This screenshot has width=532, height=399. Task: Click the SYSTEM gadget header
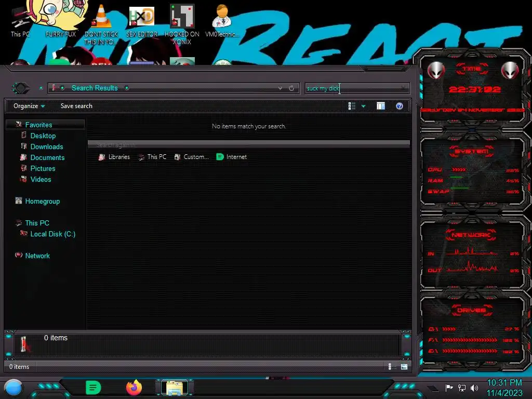[472, 151]
